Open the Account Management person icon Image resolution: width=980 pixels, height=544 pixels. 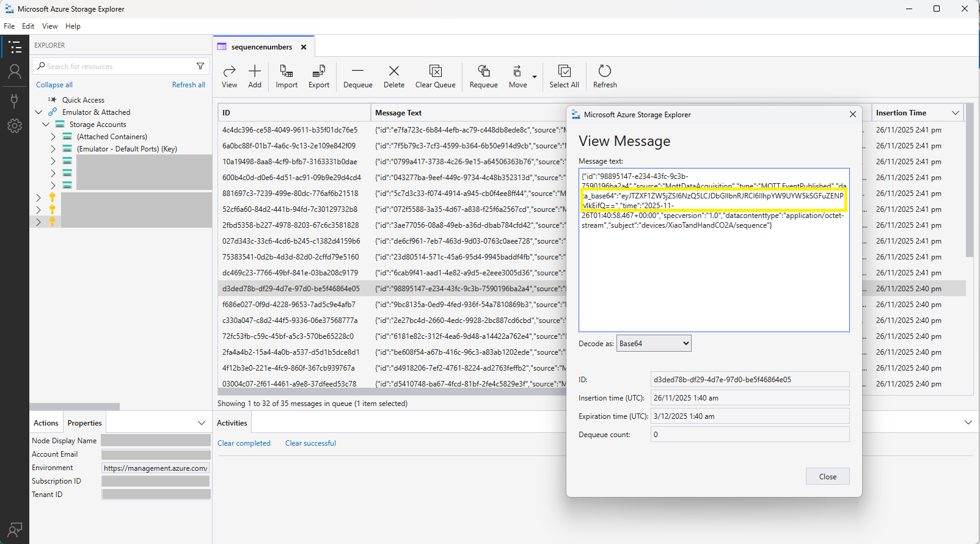point(15,72)
